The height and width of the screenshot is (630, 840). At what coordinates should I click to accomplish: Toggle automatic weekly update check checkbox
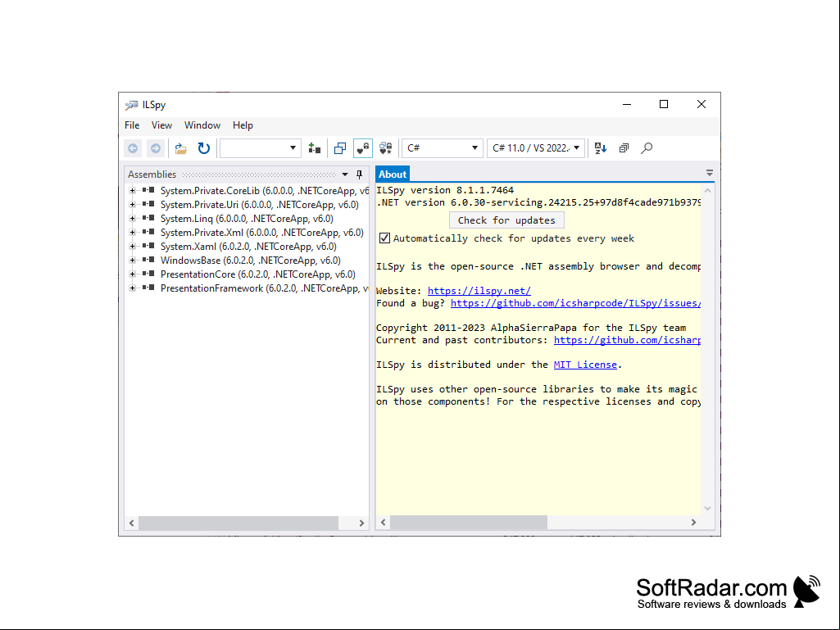coord(384,238)
